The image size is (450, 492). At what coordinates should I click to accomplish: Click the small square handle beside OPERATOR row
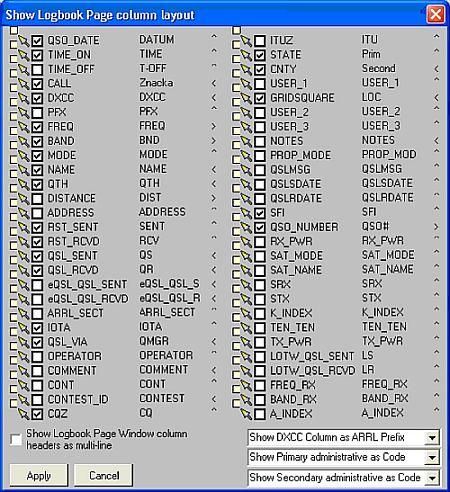pos(13,360)
